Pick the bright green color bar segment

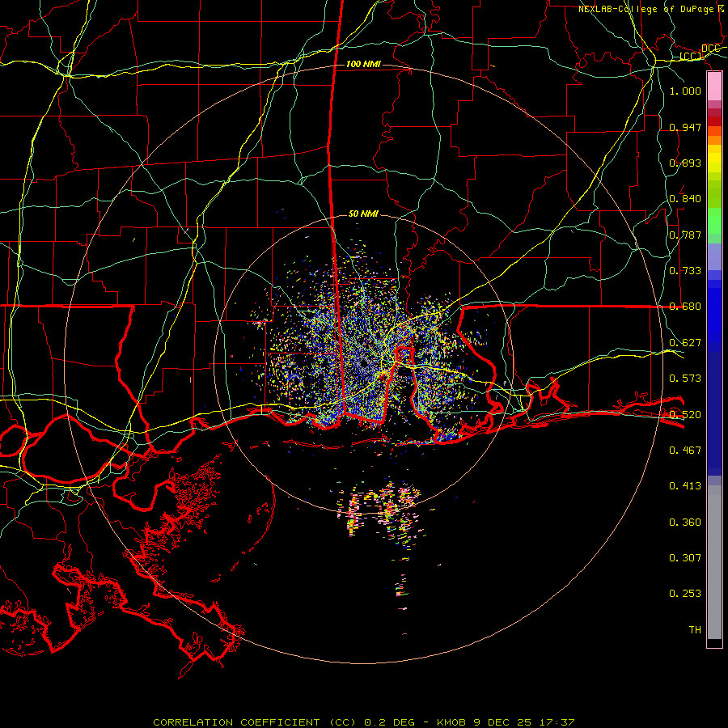coord(714,221)
